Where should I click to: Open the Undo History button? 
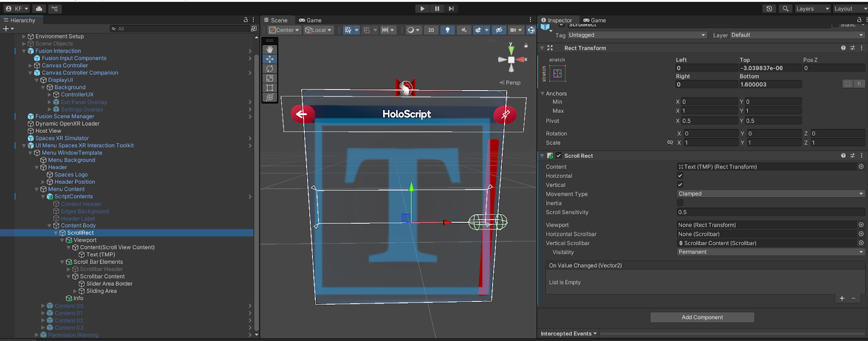[769, 9]
